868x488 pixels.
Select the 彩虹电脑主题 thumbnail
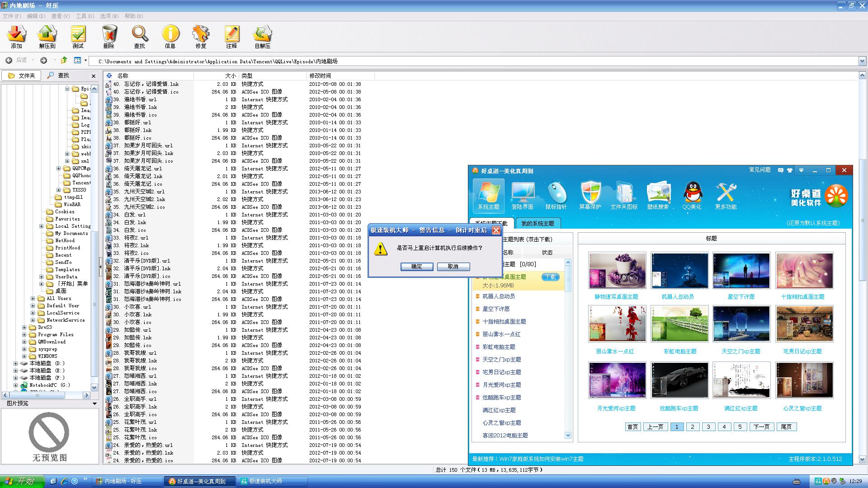pos(679,324)
